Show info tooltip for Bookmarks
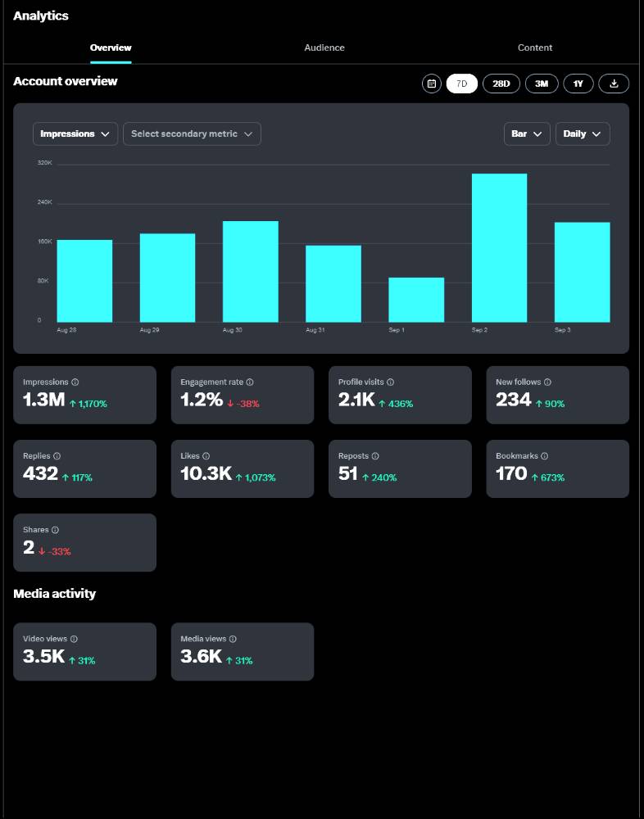Image resolution: width=644 pixels, height=819 pixels. pos(544,456)
